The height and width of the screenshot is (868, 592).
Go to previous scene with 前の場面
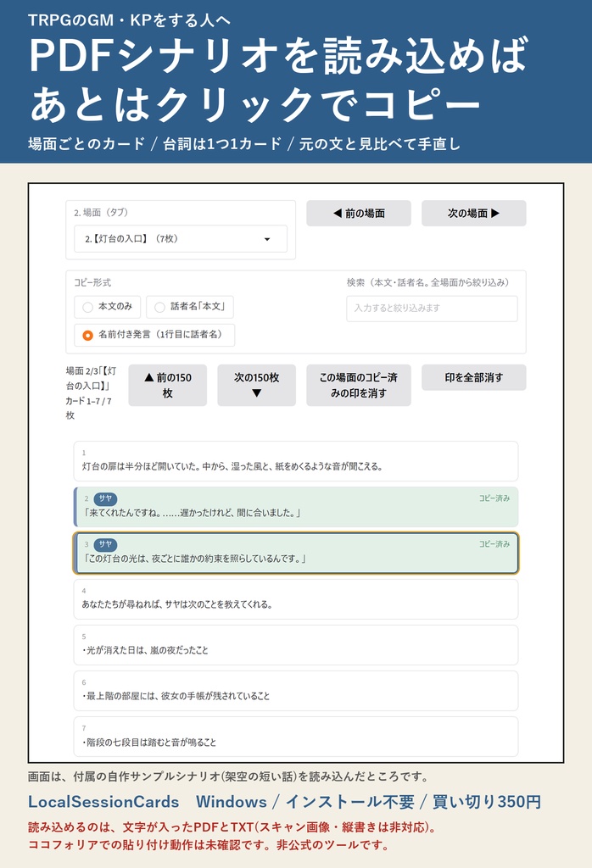coord(358,213)
